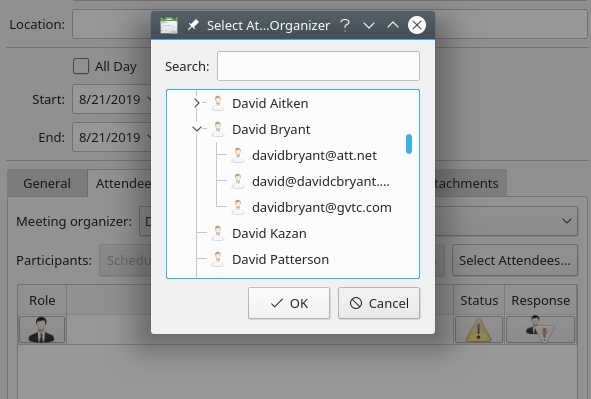591x399 pixels.
Task: Click the warning status icon
Action: (x=479, y=330)
